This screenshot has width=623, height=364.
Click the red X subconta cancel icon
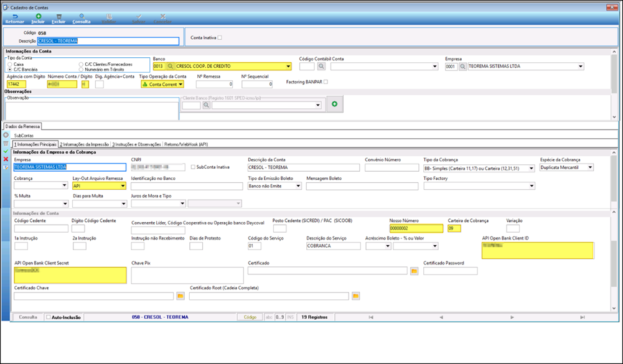[6, 159]
